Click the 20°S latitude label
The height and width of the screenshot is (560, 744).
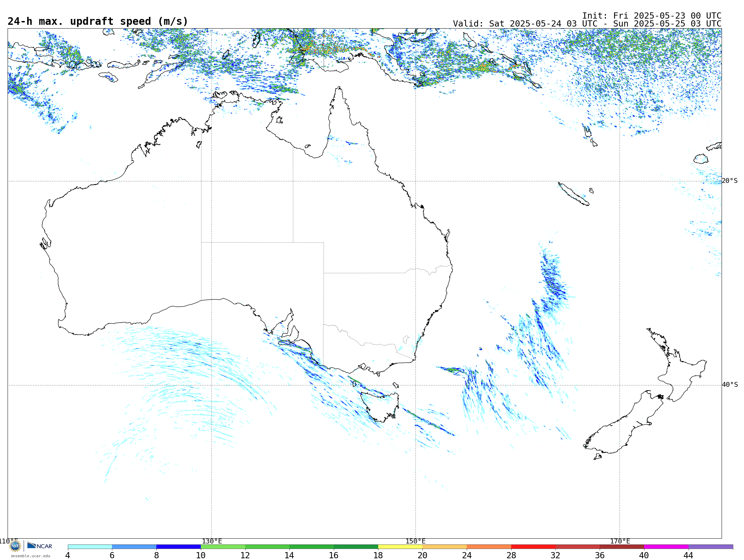[x=730, y=181]
